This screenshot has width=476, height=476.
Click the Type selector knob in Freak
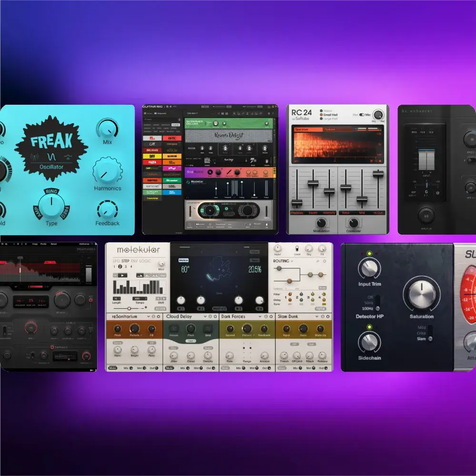click(51, 206)
